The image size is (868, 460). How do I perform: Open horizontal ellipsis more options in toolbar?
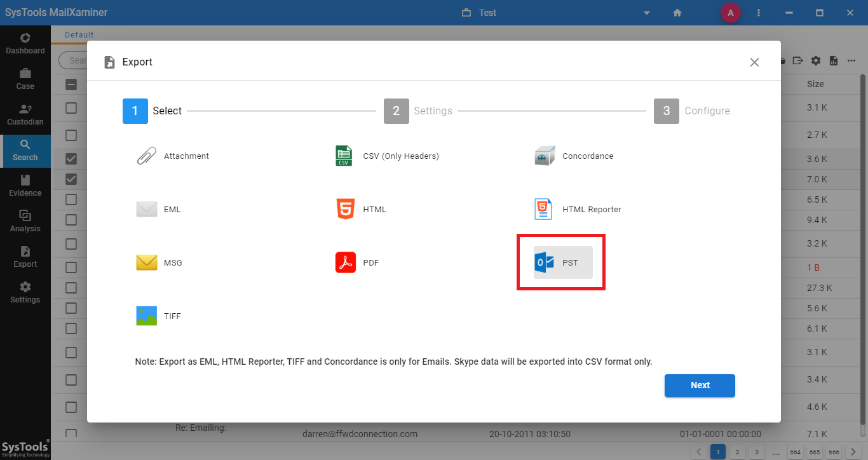[851, 60]
